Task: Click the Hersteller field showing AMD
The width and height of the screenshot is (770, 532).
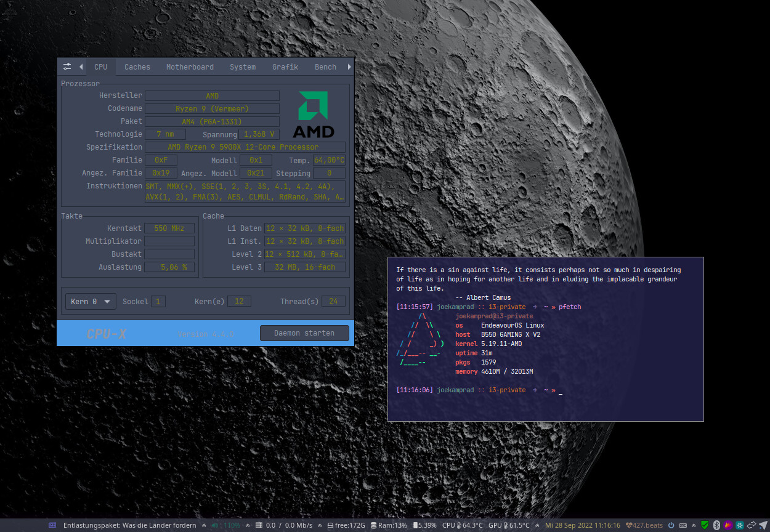Action: pos(212,95)
